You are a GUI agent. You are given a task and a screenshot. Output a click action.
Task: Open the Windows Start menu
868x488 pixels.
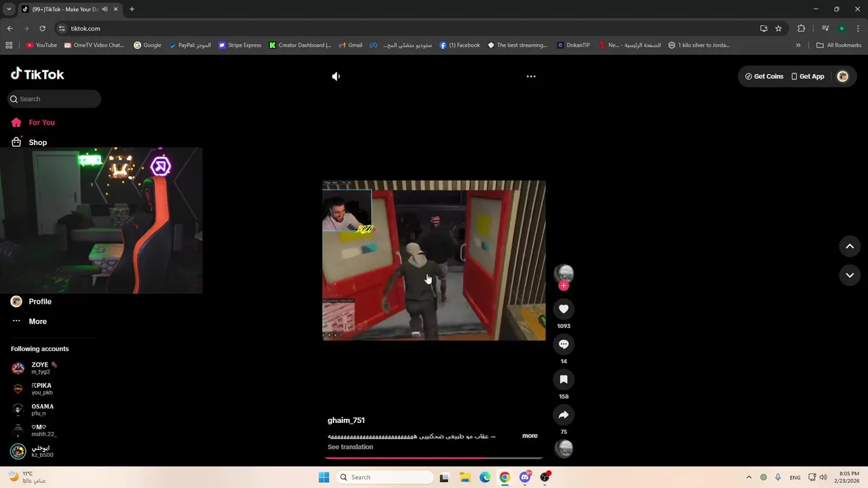tap(323, 477)
